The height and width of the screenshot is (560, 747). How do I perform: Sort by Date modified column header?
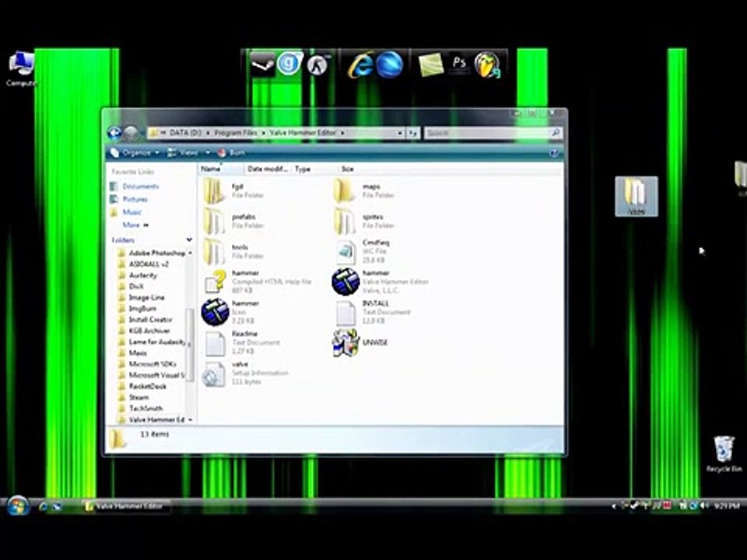coord(267,169)
